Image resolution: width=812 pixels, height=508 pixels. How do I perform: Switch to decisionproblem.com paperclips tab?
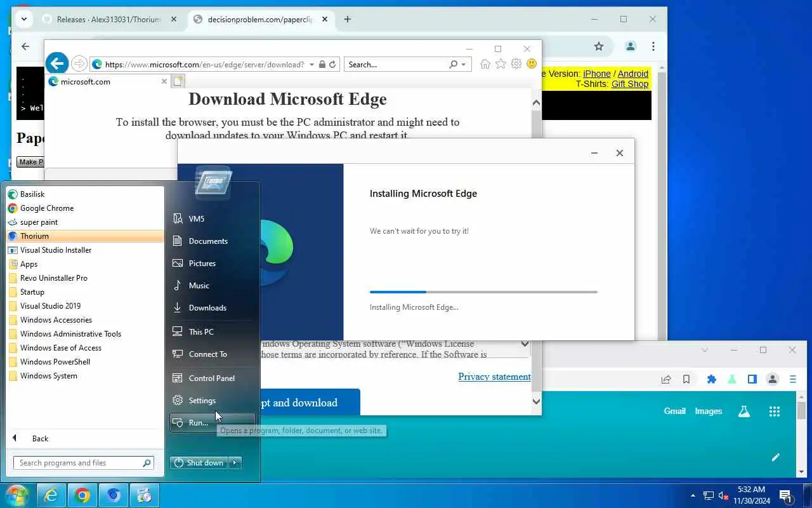point(261,20)
